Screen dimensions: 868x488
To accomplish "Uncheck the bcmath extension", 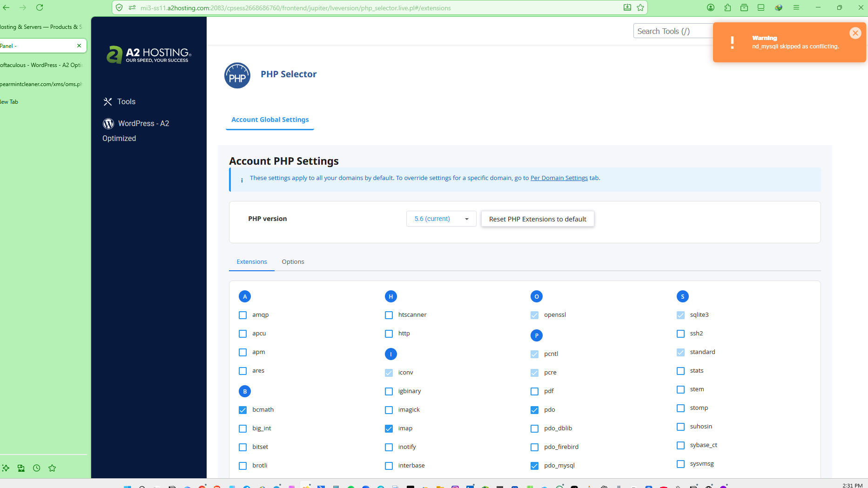I will click(242, 410).
